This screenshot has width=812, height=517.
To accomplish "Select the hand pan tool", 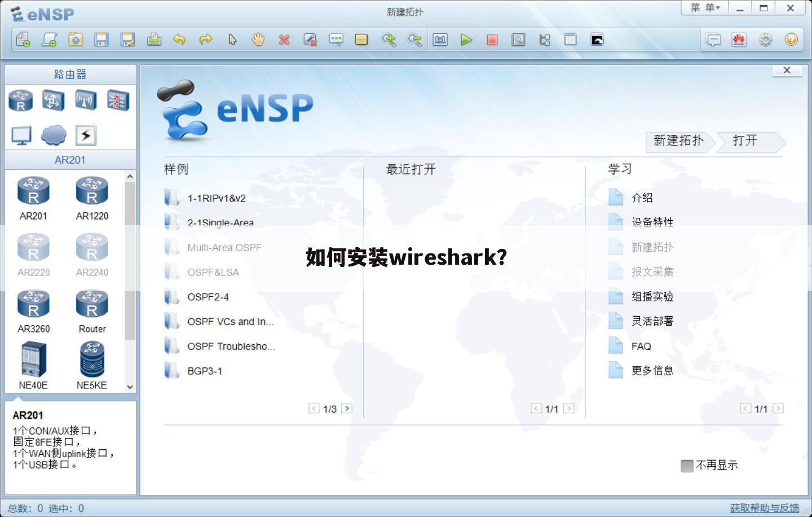I will click(x=258, y=40).
